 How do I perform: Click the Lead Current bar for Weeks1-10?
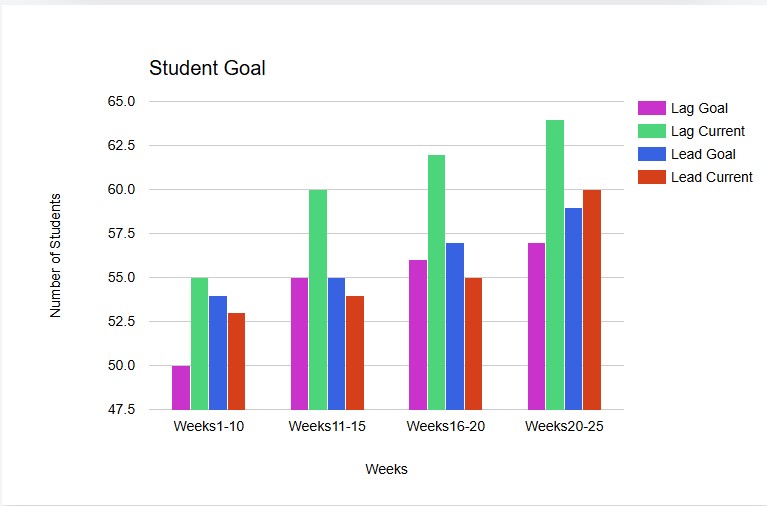pos(236,361)
